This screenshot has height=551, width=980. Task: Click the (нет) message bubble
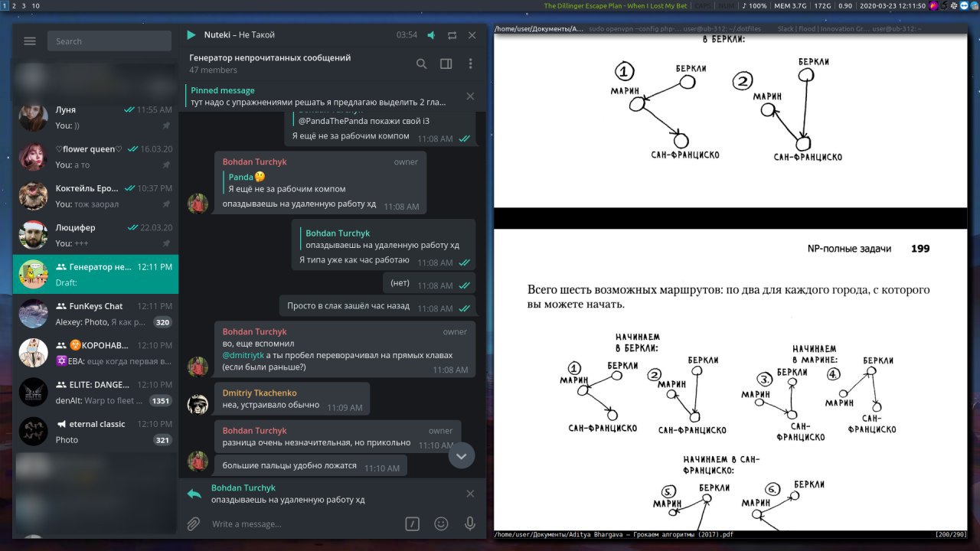click(x=429, y=283)
